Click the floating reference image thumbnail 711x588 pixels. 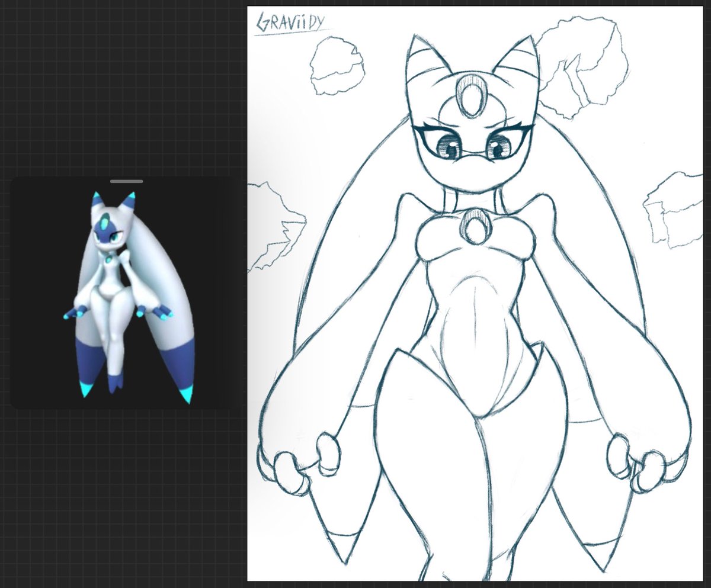[x=127, y=293]
